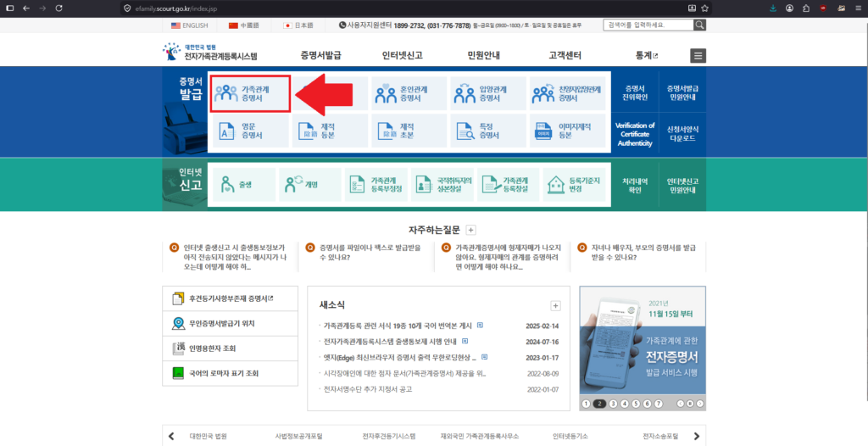Open Verification of Certificate Authenticity
The image size is (868, 446).
pyautogui.click(x=634, y=134)
